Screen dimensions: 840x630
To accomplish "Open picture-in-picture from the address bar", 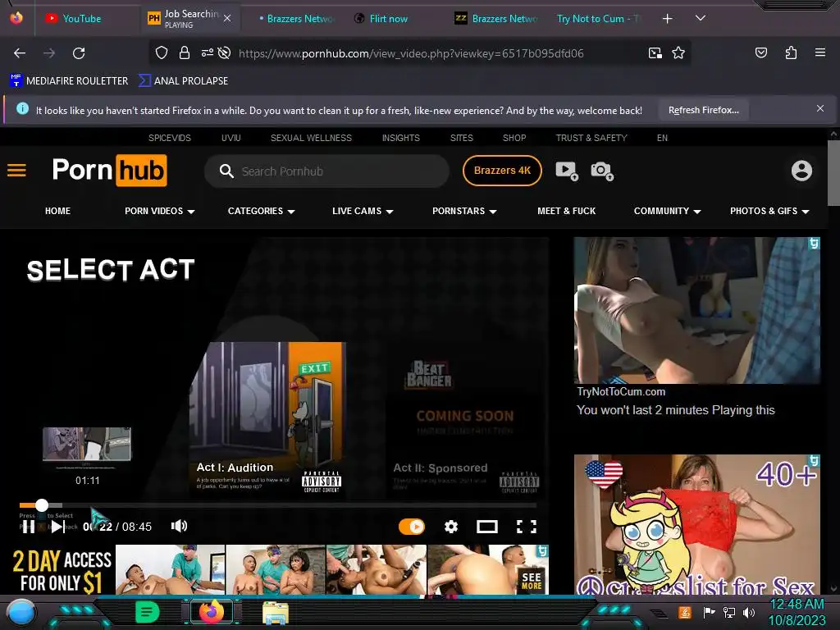I will click(655, 53).
